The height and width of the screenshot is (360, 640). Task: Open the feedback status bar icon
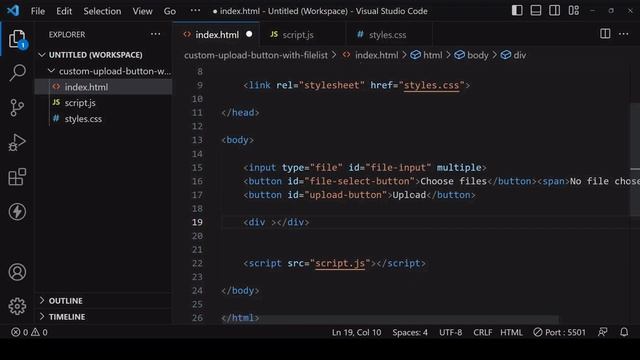pos(602,332)
